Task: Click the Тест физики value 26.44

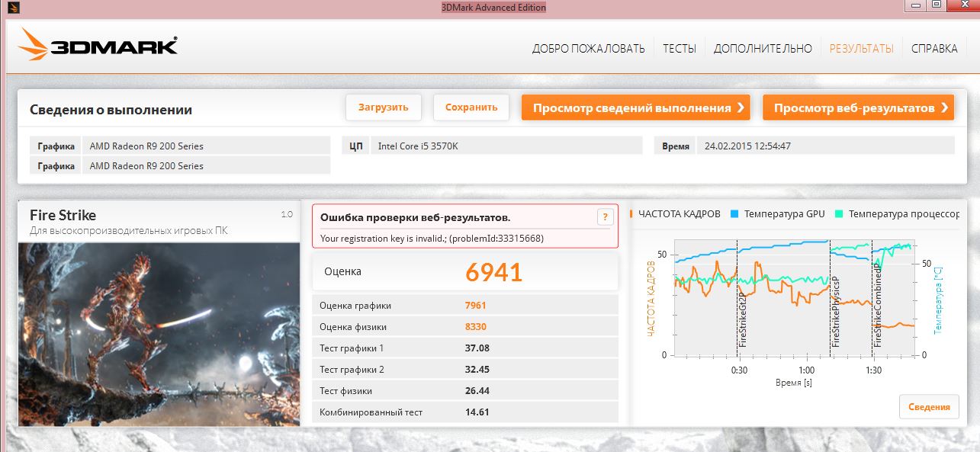Action: 477,391
